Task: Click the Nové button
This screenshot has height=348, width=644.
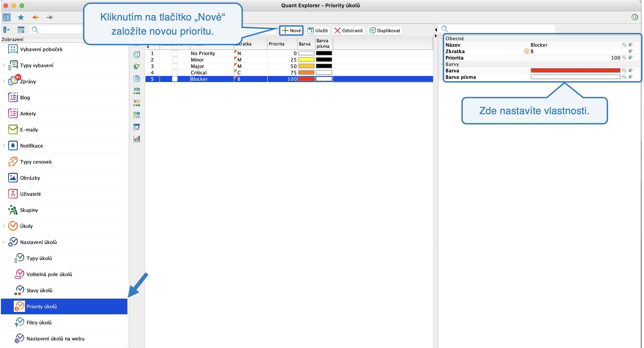Action: [292, 30]
